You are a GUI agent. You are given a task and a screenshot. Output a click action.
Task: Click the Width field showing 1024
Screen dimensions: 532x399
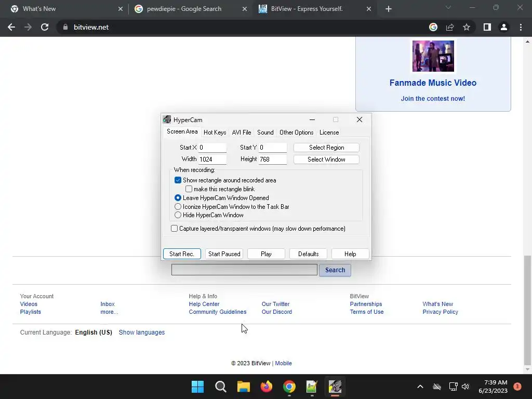212,159
